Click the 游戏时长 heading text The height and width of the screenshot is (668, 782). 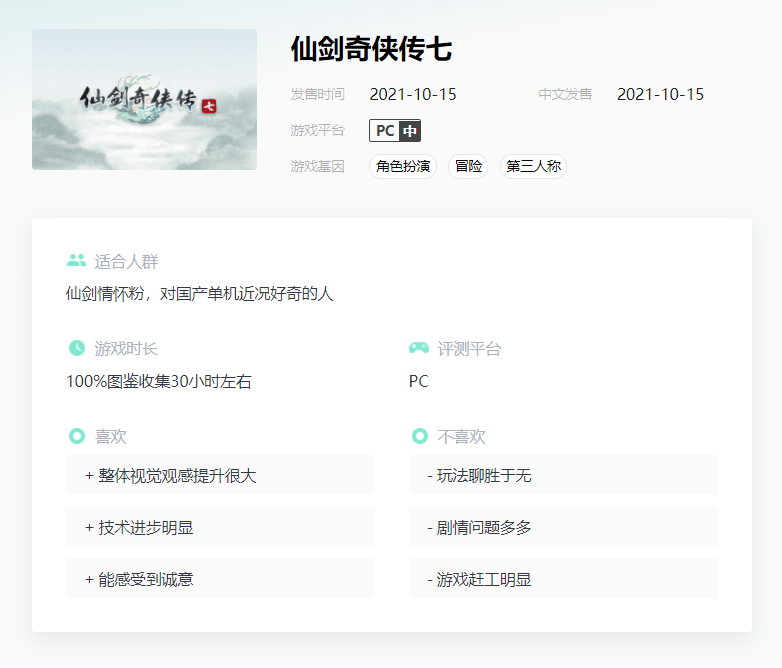(x=126, y=349)
